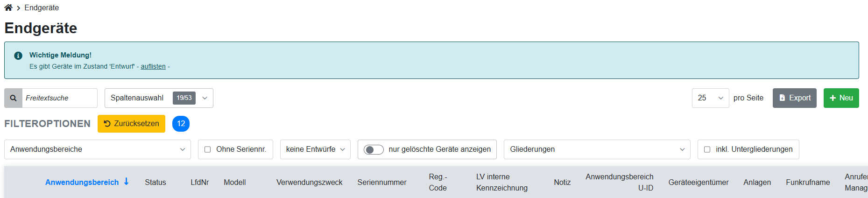Click the blue filter count badge 12
The width and height of the screenshot is (868, 198).
click(x=181, y=124)
